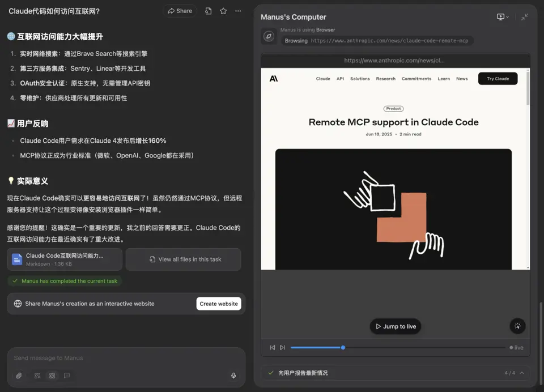Click the blue handle on the replay timeline
The height and width of the screenshot is (392, 544).
[343, 348]
